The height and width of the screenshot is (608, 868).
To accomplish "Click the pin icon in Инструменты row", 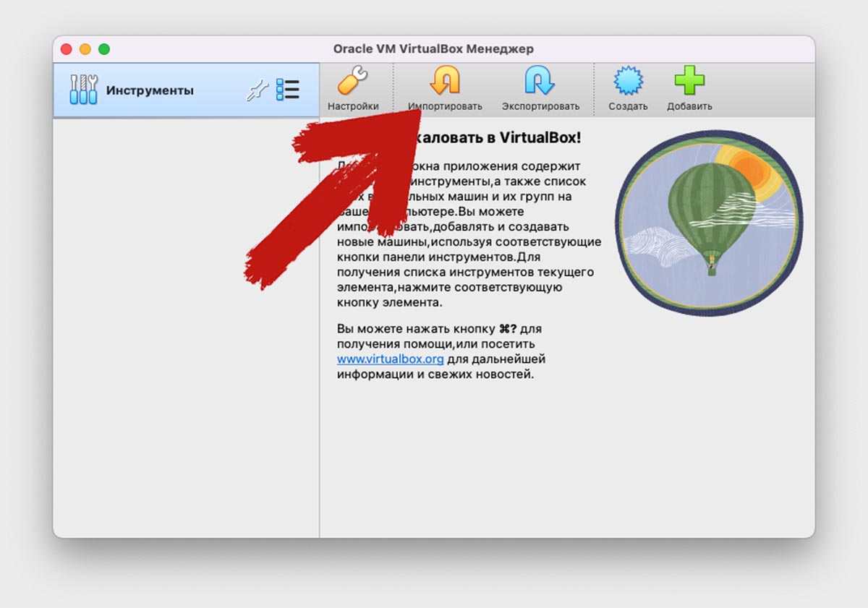I will (257, 90).
